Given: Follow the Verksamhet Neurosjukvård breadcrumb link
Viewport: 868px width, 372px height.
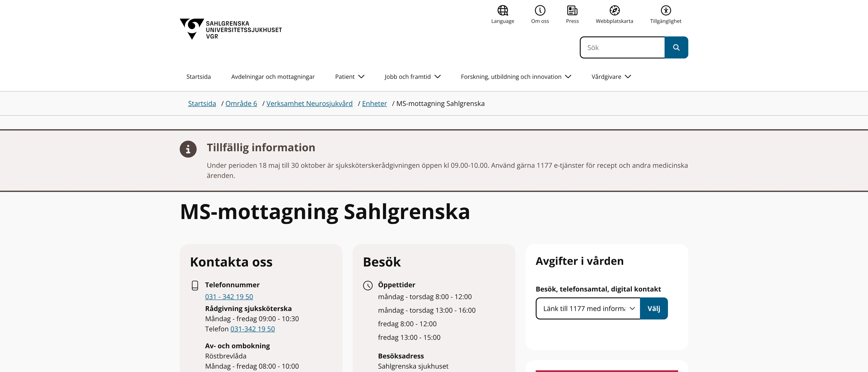Looking at the screenshot, I should click(309, 103).
